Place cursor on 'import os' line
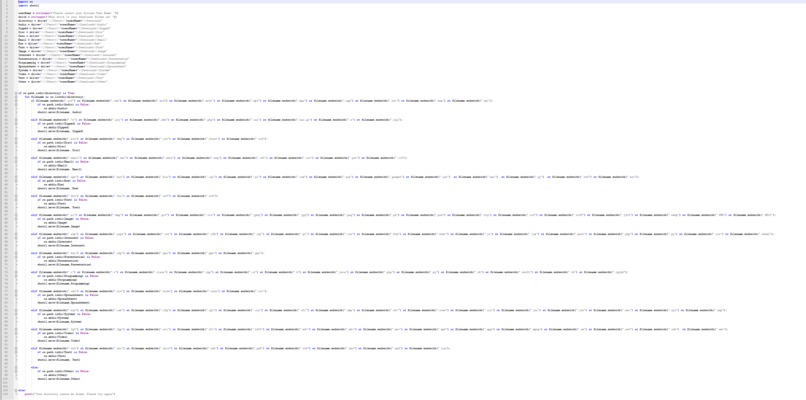 (26, 2)
